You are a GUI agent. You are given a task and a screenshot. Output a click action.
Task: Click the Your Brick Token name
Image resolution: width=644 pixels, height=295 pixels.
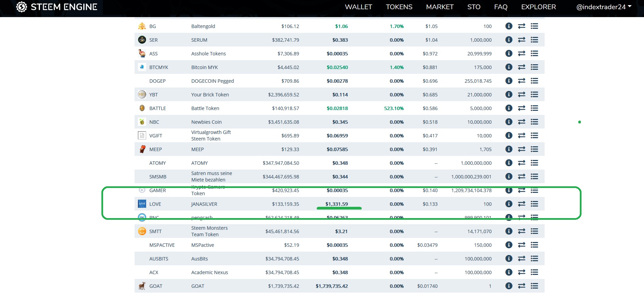click(x=210, y=95)
